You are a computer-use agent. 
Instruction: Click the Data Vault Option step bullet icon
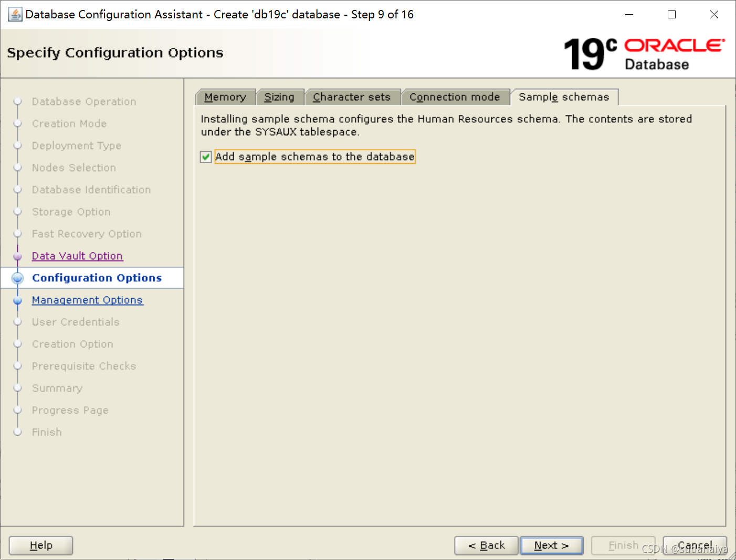pyautogui.click(x=18, y=256)
